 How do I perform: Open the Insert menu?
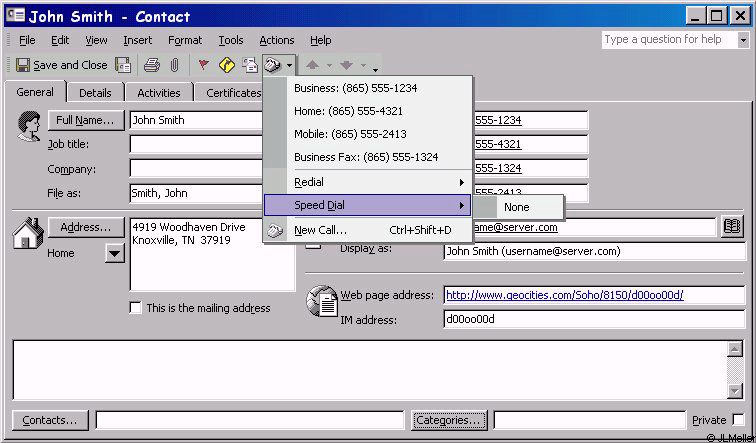point(137,40)
